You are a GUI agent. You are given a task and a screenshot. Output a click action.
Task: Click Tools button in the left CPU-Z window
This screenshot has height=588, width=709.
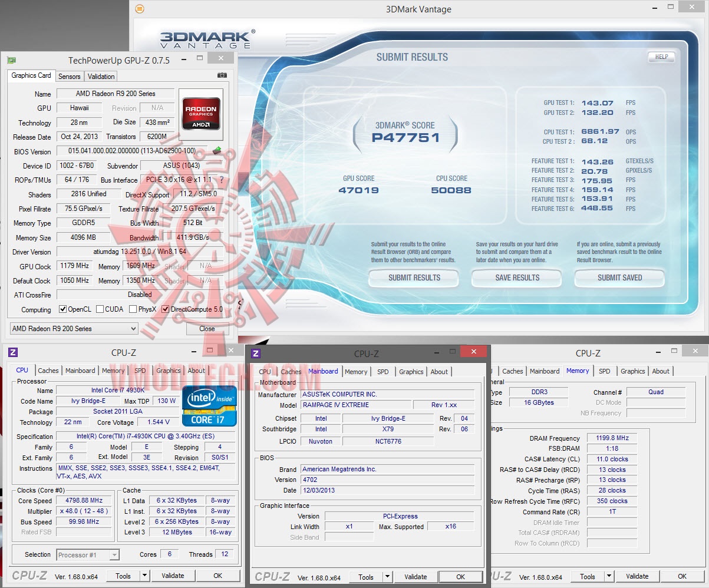(124, 576)
